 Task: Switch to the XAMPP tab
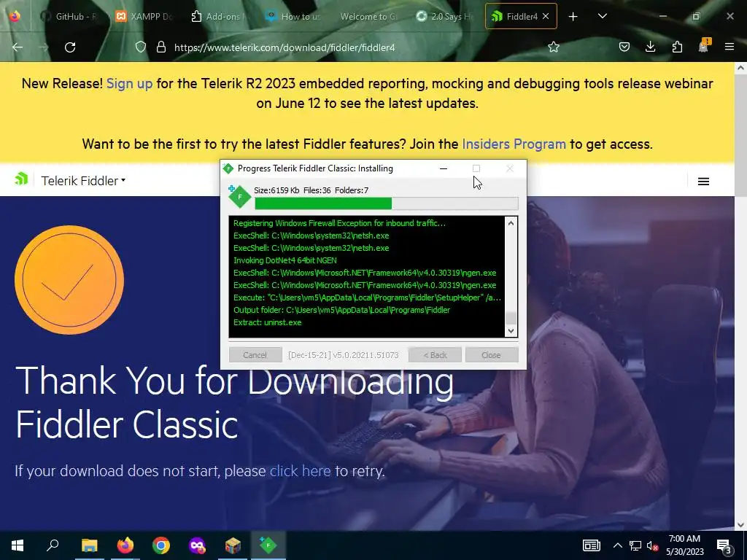pyautogui.click(x=144, y=16)
